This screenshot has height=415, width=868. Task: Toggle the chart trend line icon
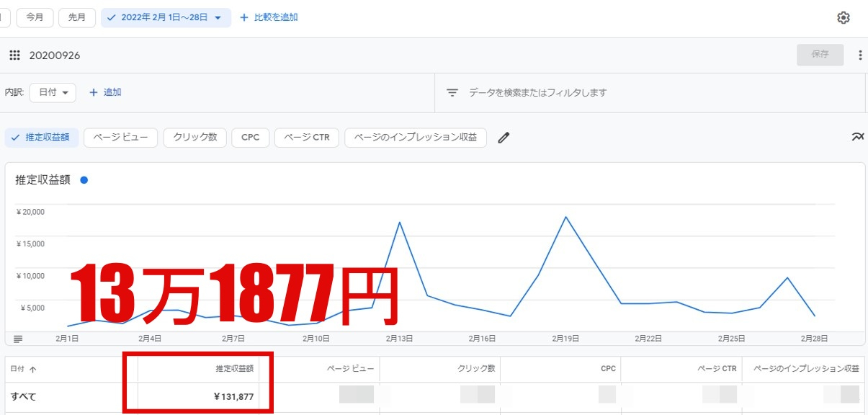tap(857, 137)
